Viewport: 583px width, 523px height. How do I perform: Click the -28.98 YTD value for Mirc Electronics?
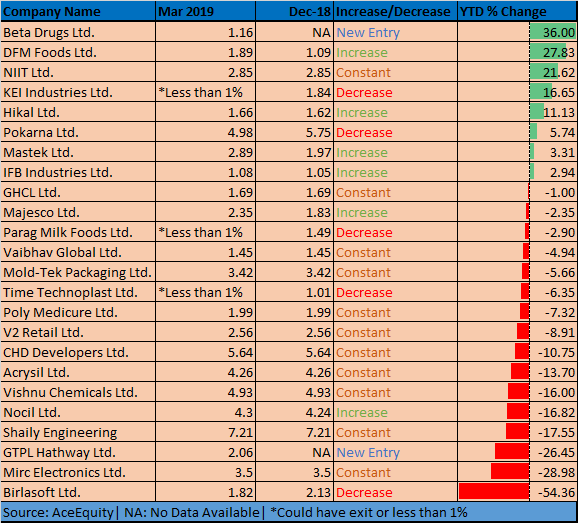557,473
